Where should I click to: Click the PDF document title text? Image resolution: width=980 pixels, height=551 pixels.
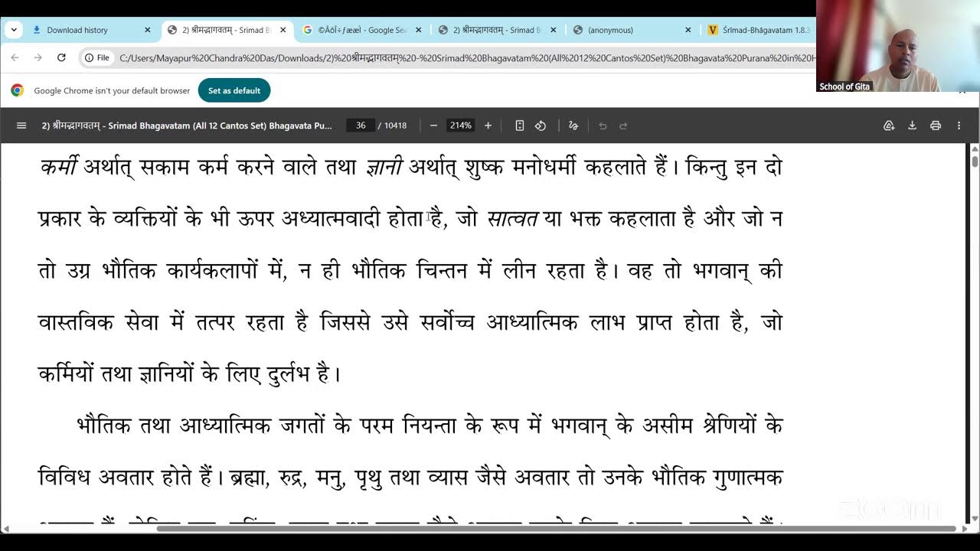coord(187,126)
